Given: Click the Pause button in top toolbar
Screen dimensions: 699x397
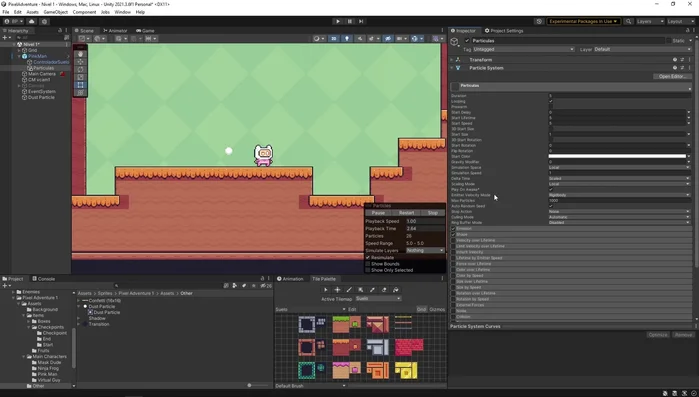Looking at the screenshot, I should point(350,21).
